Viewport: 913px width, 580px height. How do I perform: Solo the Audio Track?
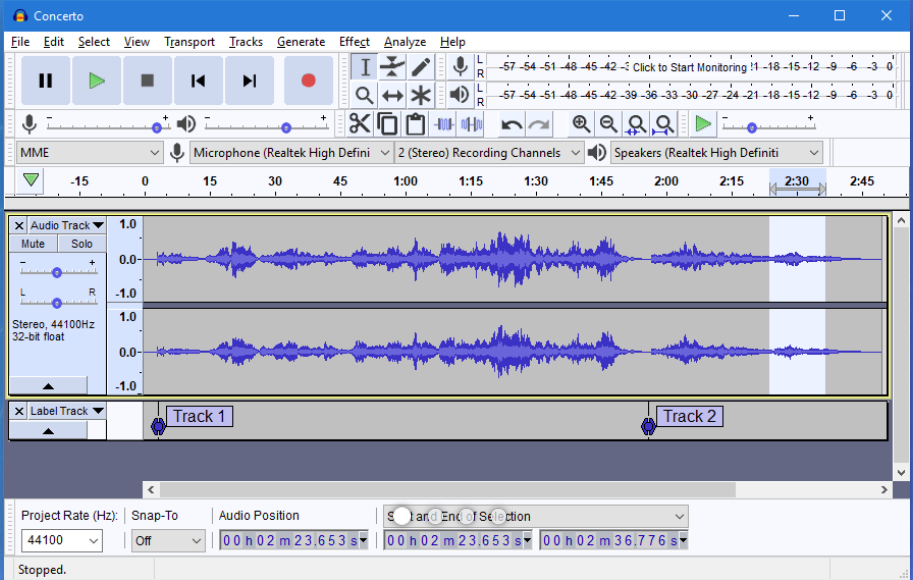tap(82, 244)
